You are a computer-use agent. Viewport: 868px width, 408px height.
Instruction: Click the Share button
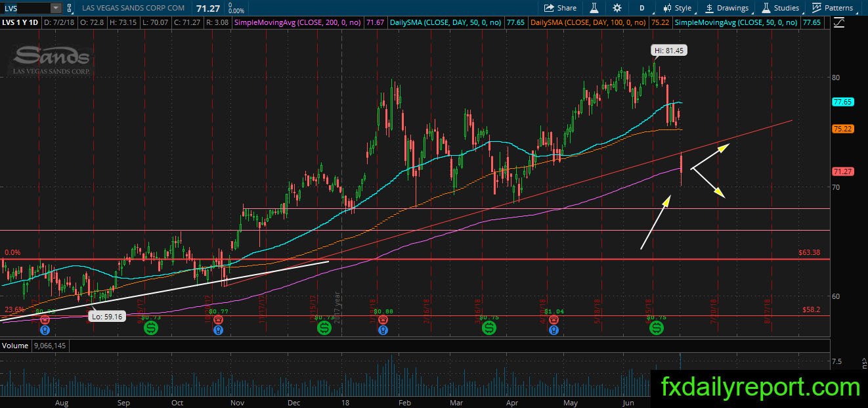point(560,8)
